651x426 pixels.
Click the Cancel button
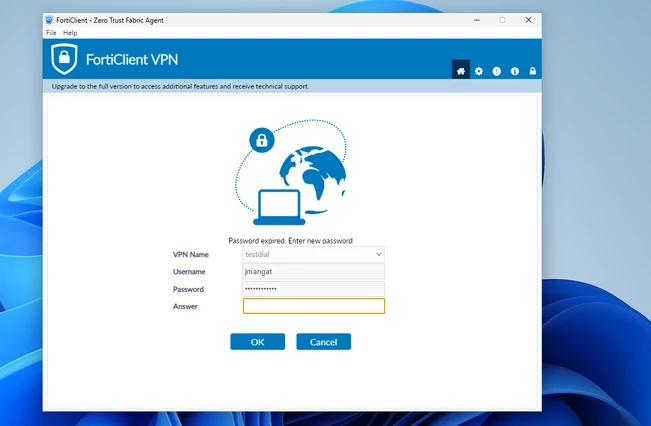point(323,342)
